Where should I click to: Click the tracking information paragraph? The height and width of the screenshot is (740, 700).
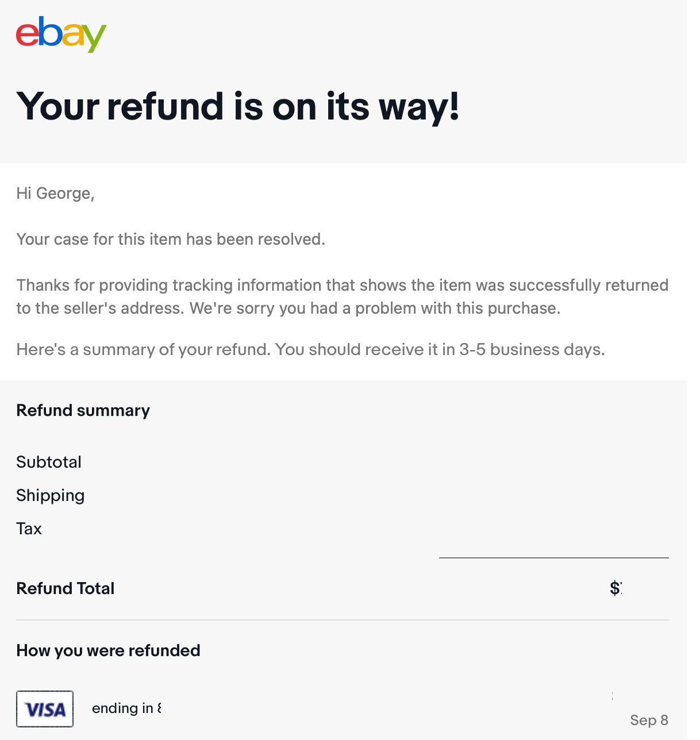[x=342, y=296]
